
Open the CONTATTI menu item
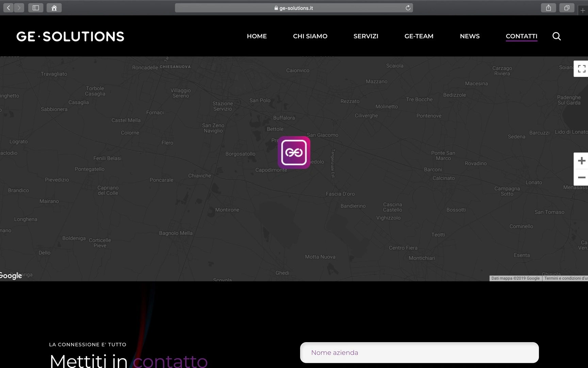coord(522,36)
